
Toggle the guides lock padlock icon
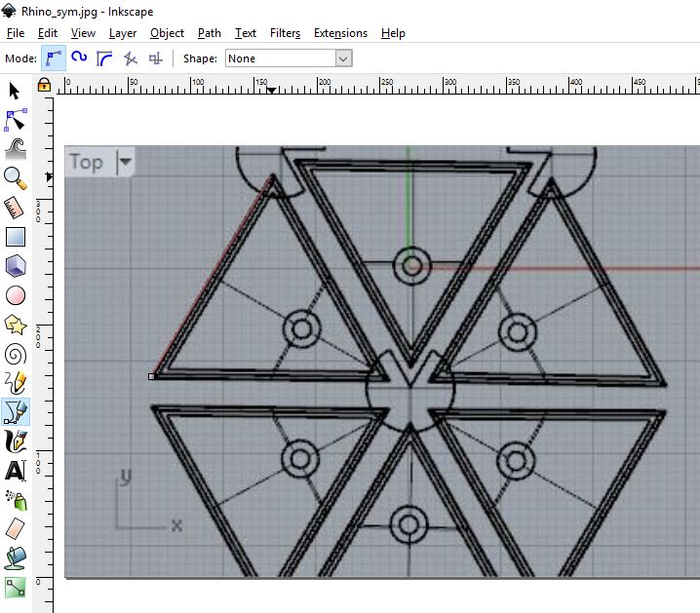click(x=44, y=85)
